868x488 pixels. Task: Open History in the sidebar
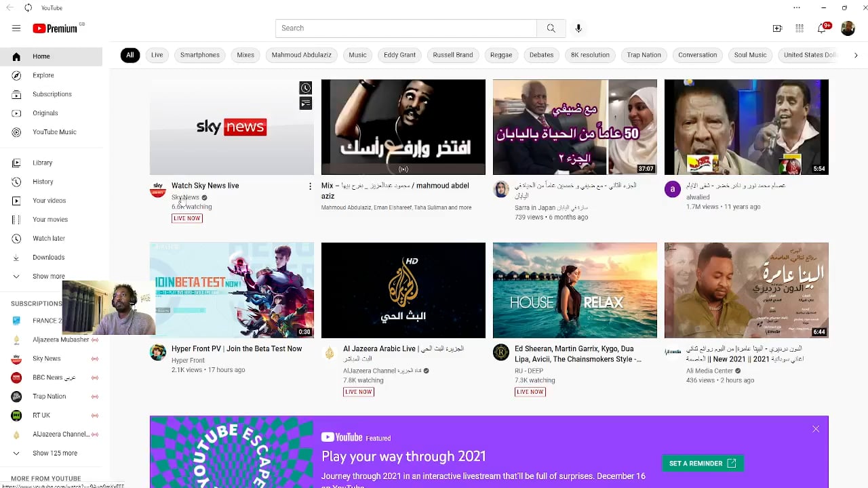(x=43, y=182)
